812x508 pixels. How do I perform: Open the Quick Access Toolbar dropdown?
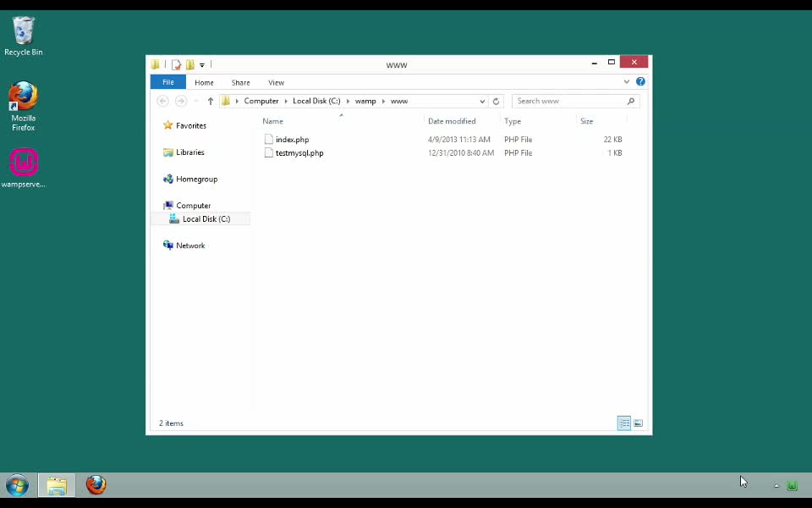(202, 65)
